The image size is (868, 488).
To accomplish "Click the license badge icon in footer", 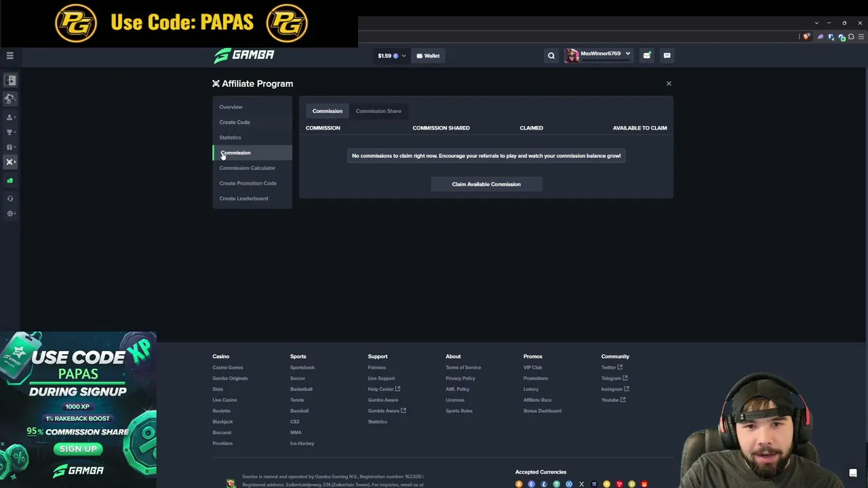I will tap(231, 483).
